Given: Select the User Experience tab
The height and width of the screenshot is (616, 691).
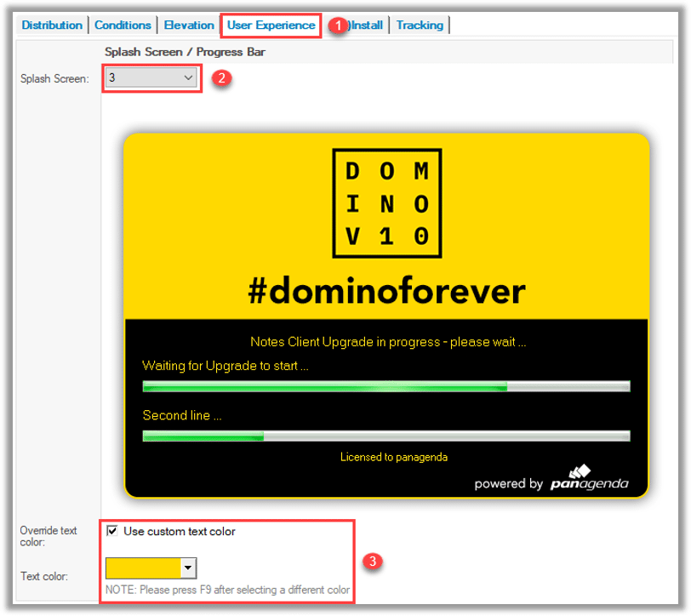Looking at the screenshot, I should (271, 26).
